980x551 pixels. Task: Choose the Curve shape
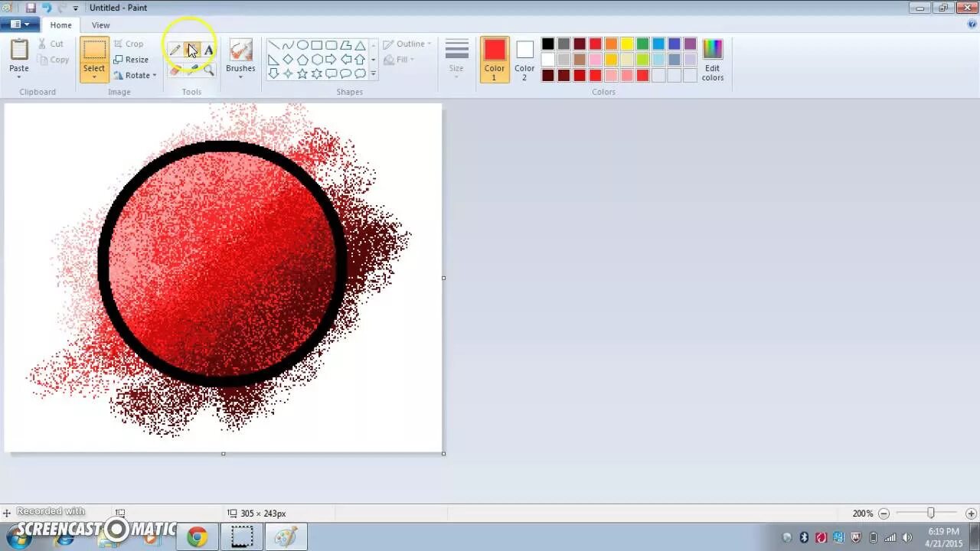click(288, 45)
